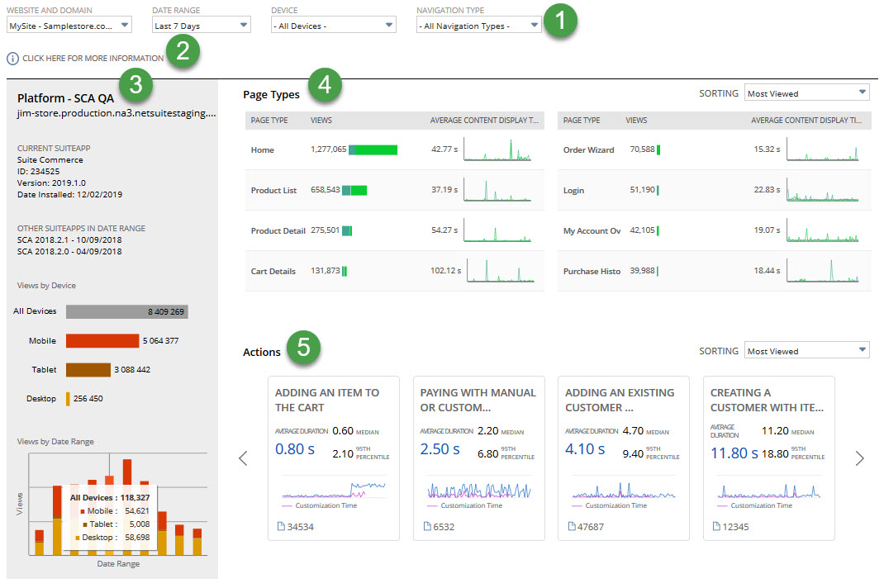
Task: Select the My Account Ov row
Action: coord(715,230)
